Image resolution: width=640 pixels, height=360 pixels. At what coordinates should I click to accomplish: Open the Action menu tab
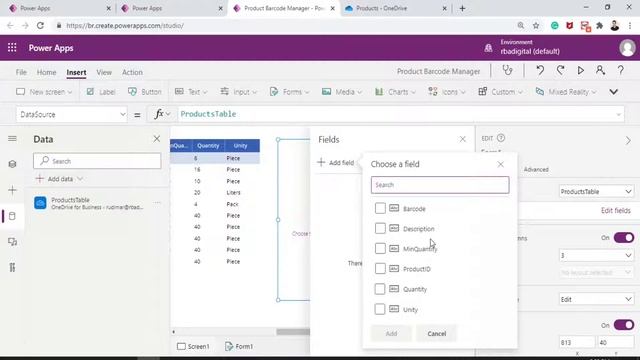click(132, 72)
